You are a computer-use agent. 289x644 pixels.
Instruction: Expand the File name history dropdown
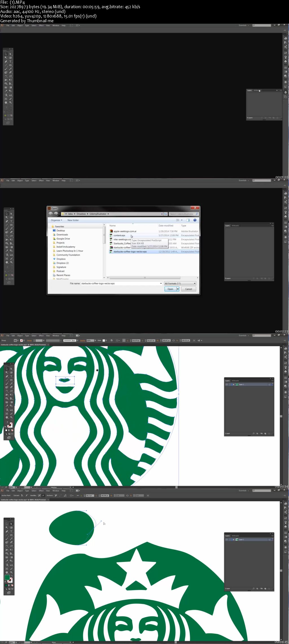point(161,283)
